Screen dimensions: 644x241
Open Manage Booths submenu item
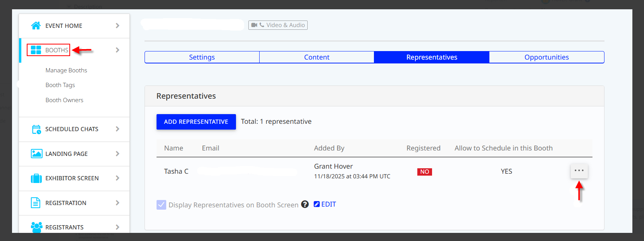point(66,70)
